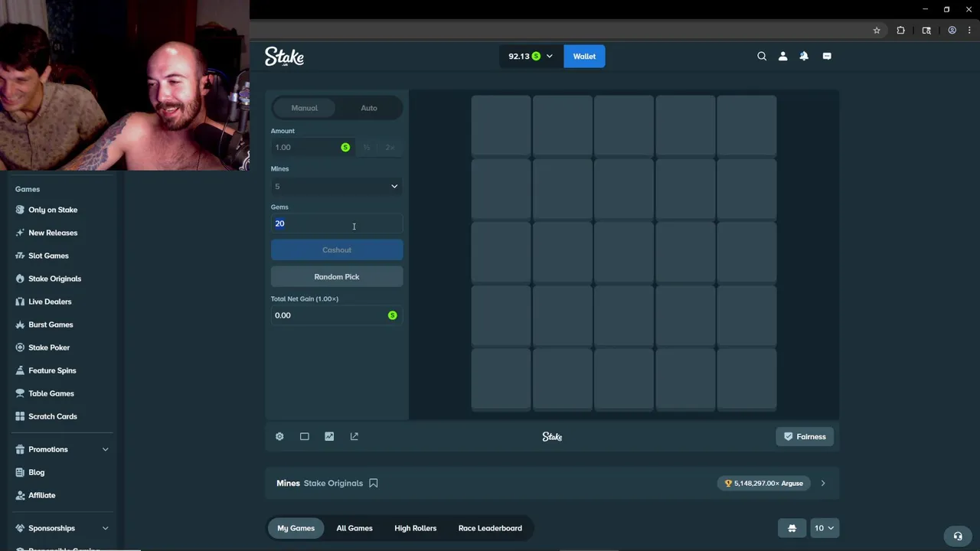Screen dimensions: 980x551
Task: Open browser three-dot menu
Action: [969, 31]
